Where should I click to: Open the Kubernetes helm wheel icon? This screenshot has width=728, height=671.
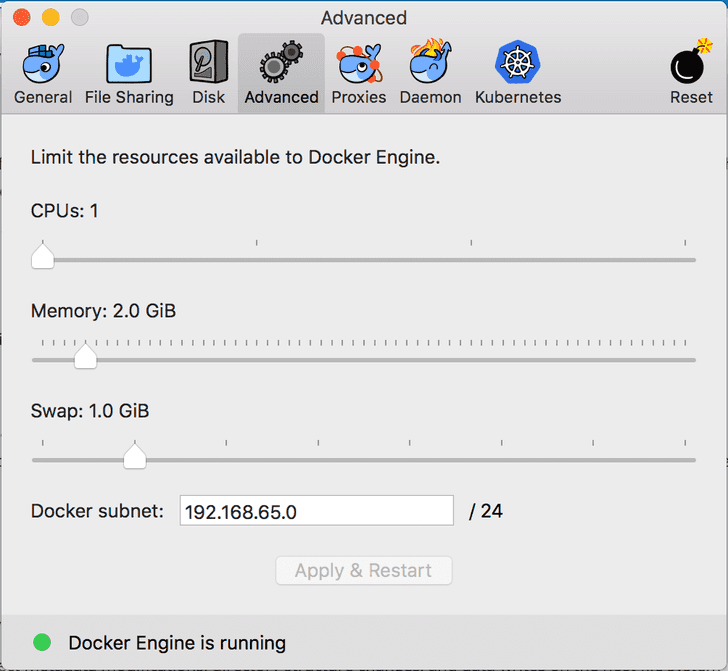coord(518,63)
